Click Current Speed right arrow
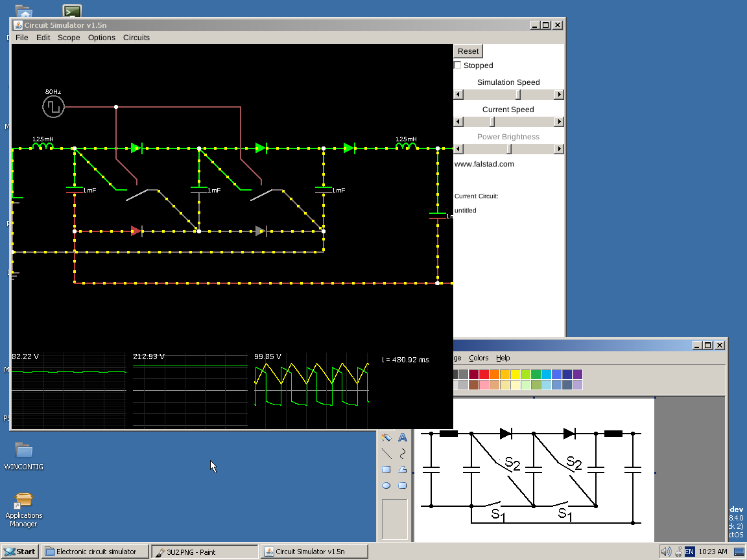Screen dimensions: 747x560 click(x=560, y=122)
